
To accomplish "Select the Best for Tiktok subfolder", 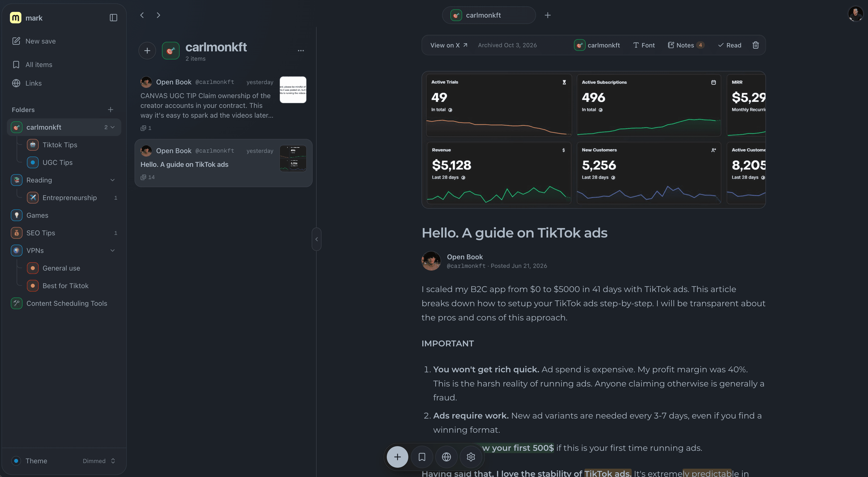I will point(72,286).
